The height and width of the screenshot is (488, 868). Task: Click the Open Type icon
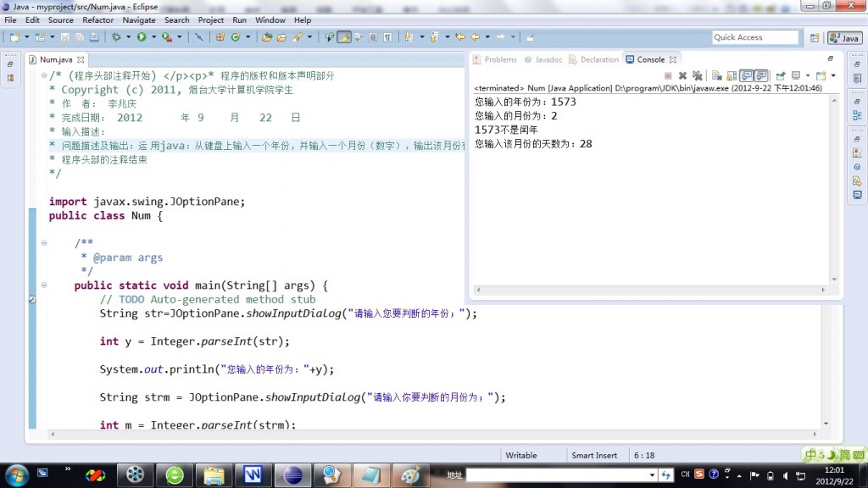coord(267,37)
